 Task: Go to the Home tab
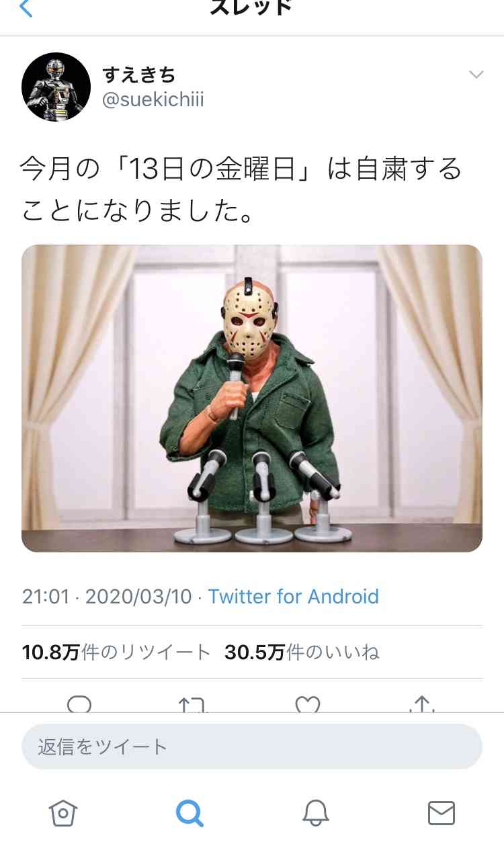63,813
